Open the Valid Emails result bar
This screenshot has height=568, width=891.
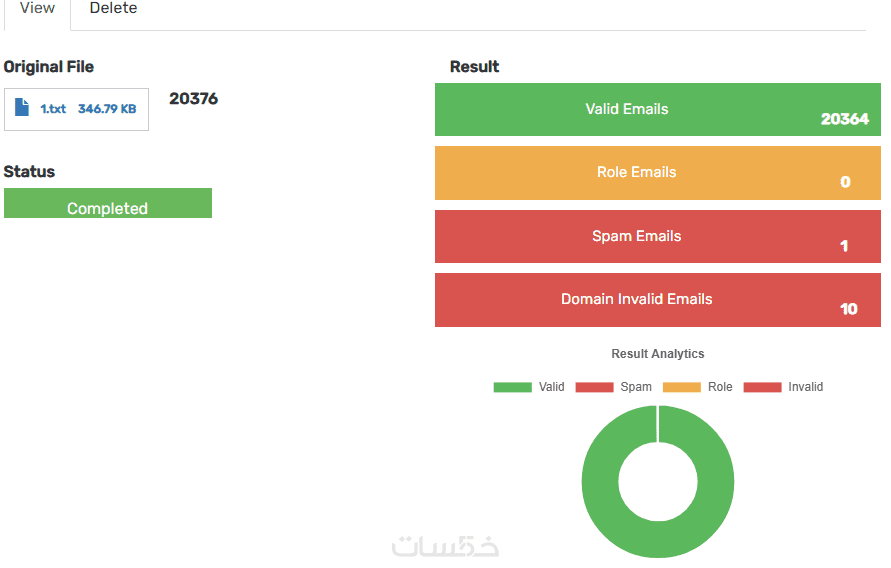click(657, 109)
